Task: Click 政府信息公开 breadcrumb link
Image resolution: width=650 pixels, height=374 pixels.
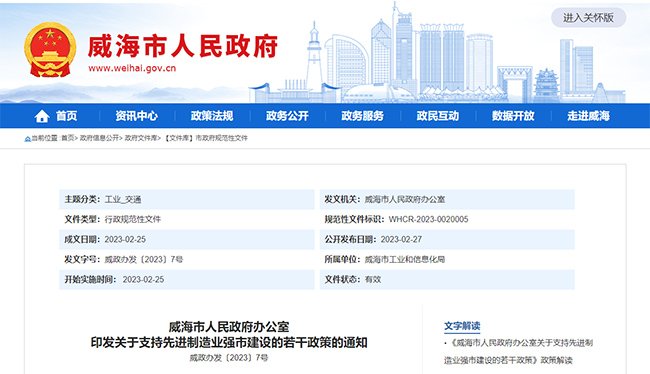Action: (99, 138)
